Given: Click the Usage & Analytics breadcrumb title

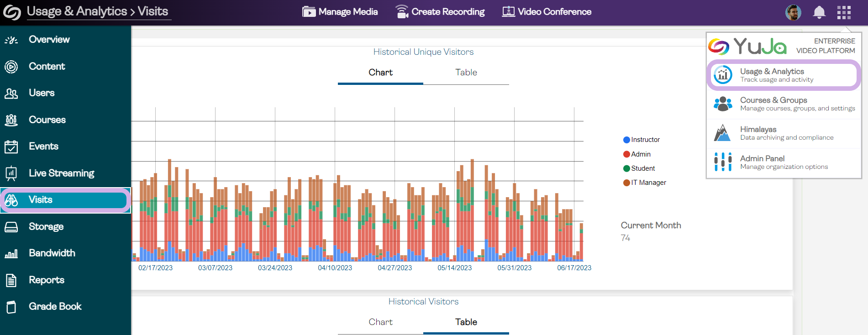Looking at the screenshot, I should point(77,11).
